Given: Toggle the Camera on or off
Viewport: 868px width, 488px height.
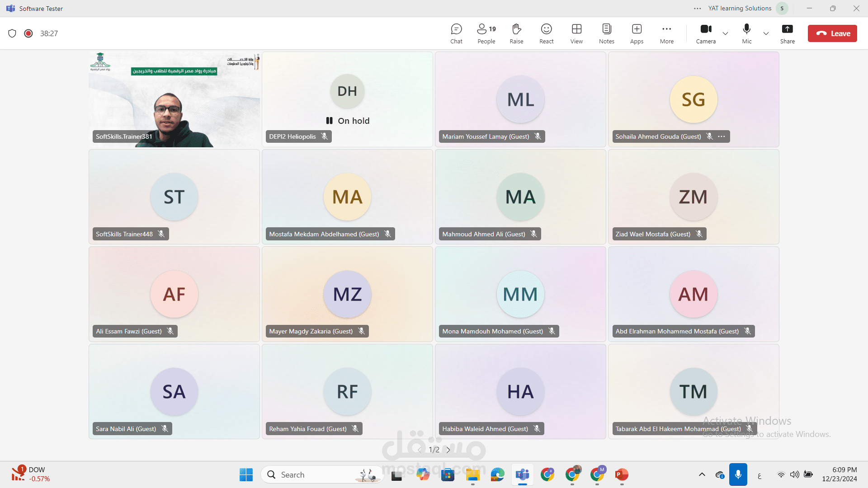Looking at the screenshot, I should pyautogui.click(x=706, y=33).
